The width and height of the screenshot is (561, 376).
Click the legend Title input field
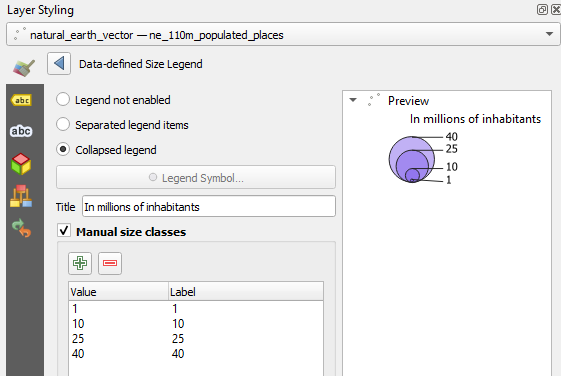point(209,206)
